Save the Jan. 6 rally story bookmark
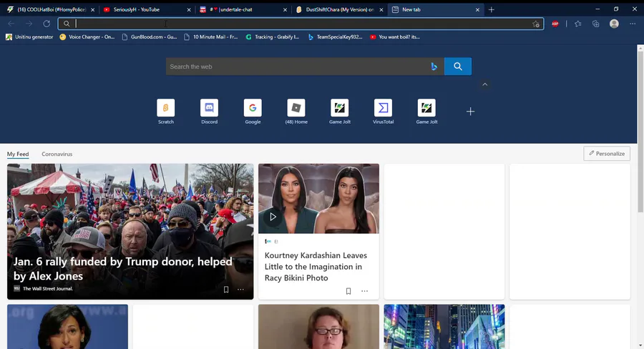Viewport: 644px width, 349px height. point(226,290)
